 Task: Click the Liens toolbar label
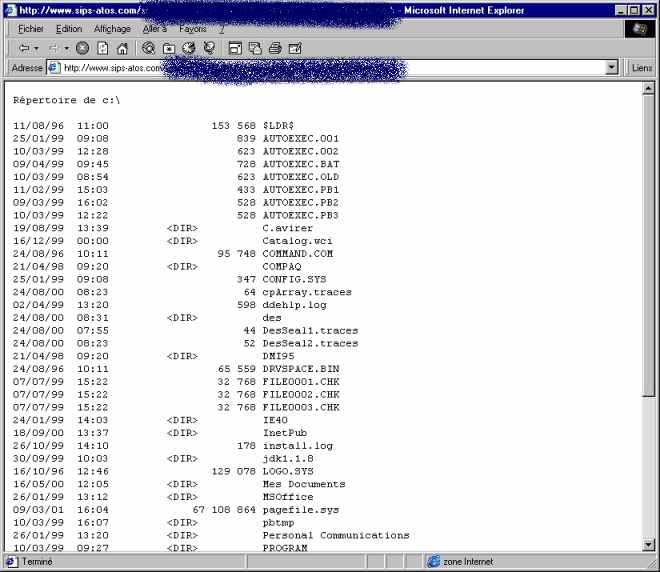(x=642, y=68)
